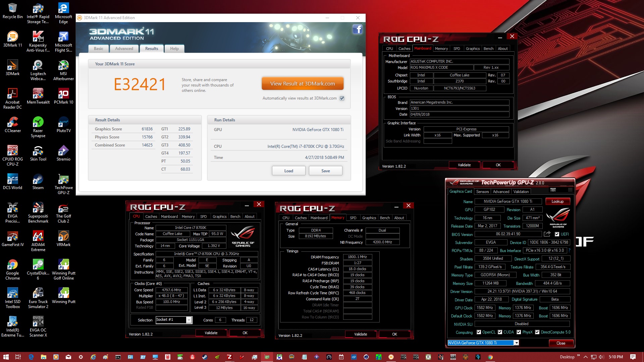Select the Superposition Benchmark desktop icon
This screenshot has width=644, height=362.
38,213
